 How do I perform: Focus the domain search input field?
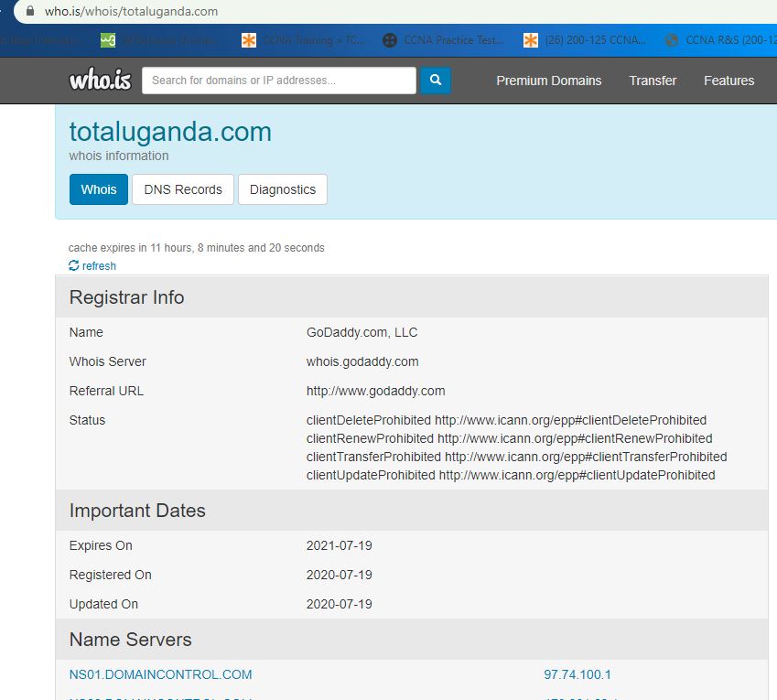279,81
